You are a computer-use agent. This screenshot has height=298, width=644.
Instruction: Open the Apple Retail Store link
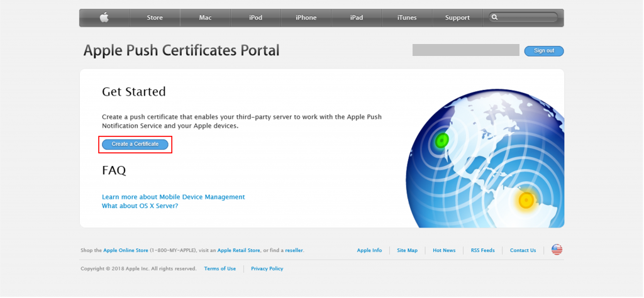pyautogui.click(x=238, y=250)
